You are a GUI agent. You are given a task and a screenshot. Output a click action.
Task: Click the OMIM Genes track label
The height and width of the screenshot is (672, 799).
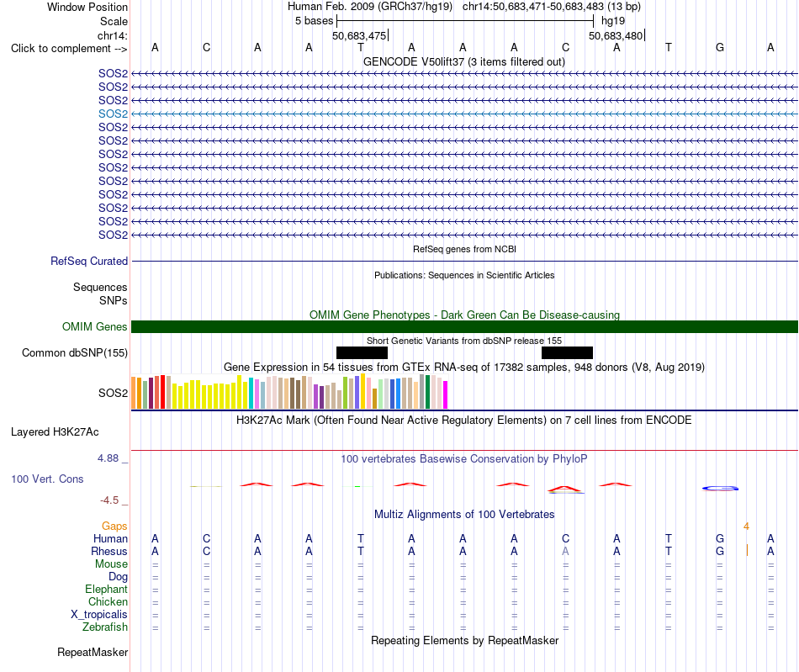click(95, 326)
